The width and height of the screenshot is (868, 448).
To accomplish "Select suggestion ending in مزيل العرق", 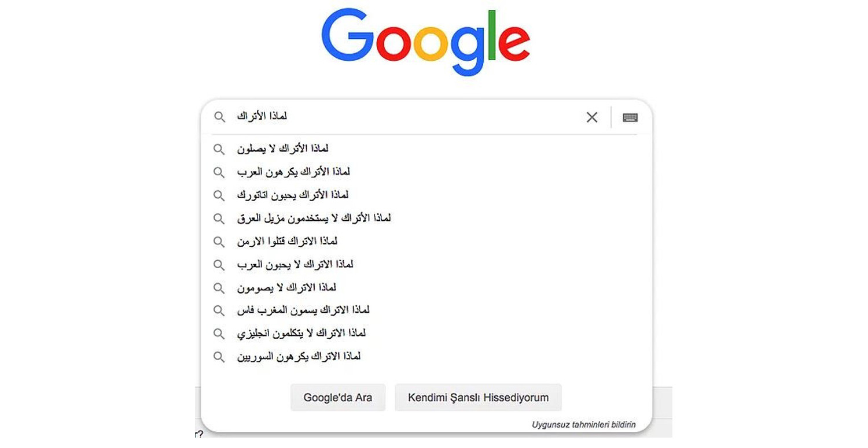I will (314, 218).
